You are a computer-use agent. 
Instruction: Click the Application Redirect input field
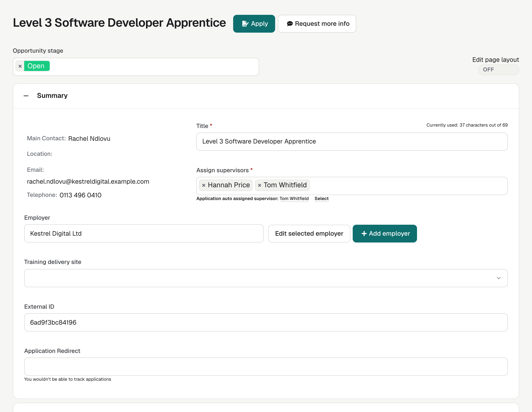266,366
